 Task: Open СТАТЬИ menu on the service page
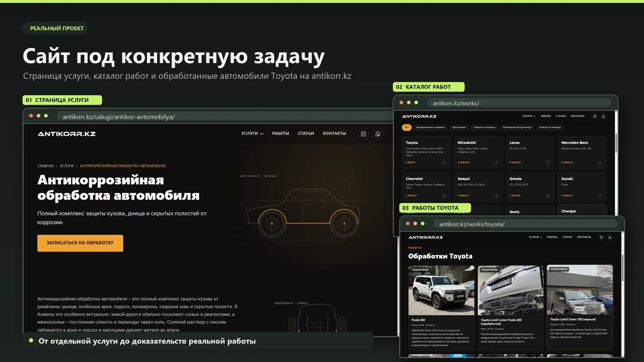click(x=306, y=134)
